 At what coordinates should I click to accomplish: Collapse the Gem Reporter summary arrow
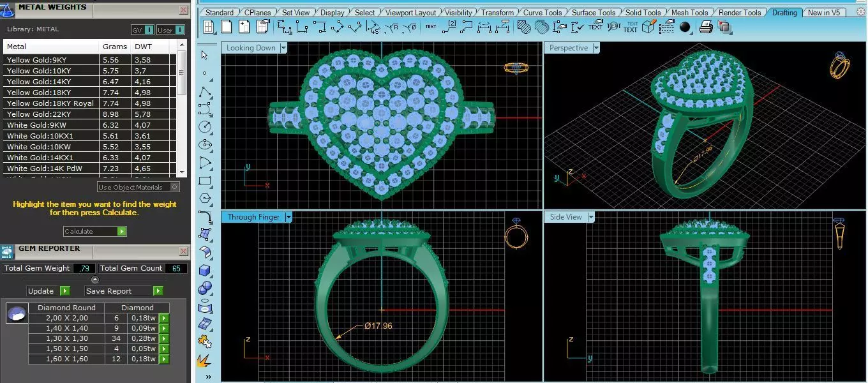[x=95, y=280]
